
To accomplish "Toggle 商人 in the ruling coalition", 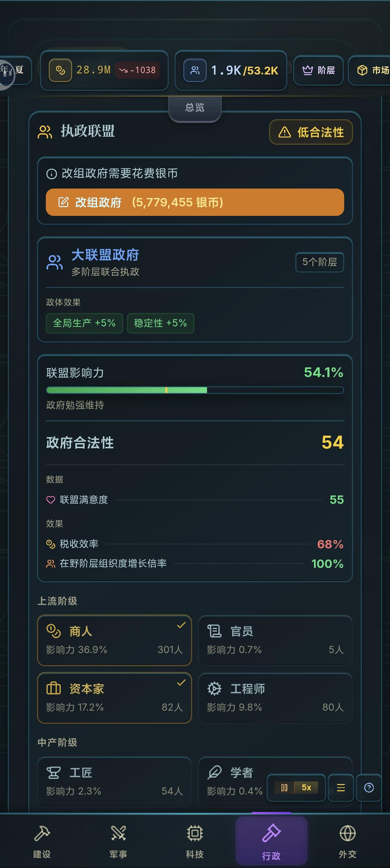I will click(x=114, y=640).
